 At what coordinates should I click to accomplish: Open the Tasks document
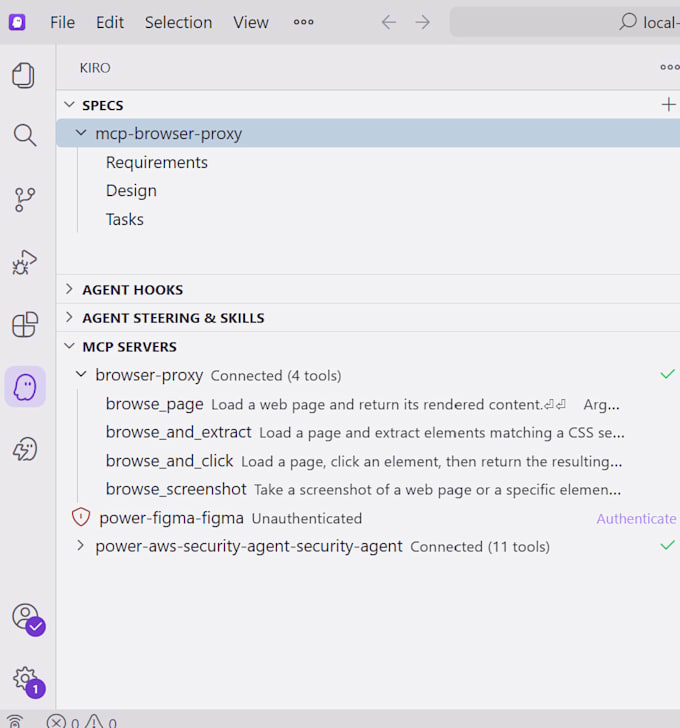125,219
